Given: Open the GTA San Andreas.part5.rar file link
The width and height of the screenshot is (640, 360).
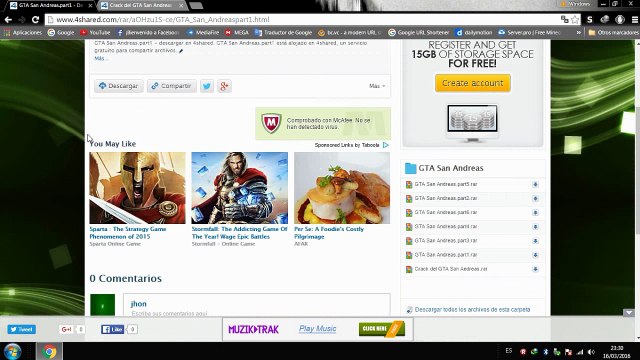Looking at the screenshot, I should pyautogui.click(x=446, y=184).
